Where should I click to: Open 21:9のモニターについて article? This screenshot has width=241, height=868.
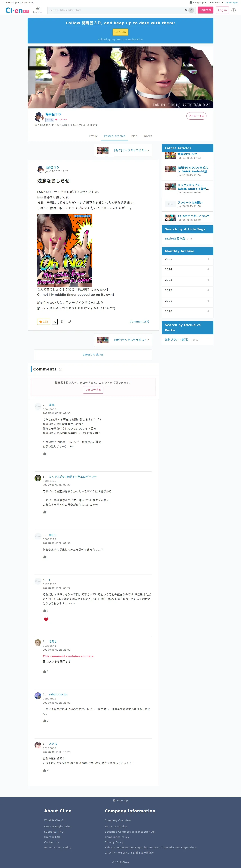(x=193, y=216)
